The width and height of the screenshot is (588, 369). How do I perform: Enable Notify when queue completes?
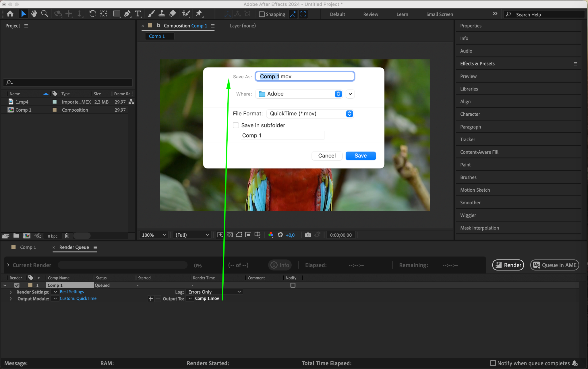(x=493, y=363)
